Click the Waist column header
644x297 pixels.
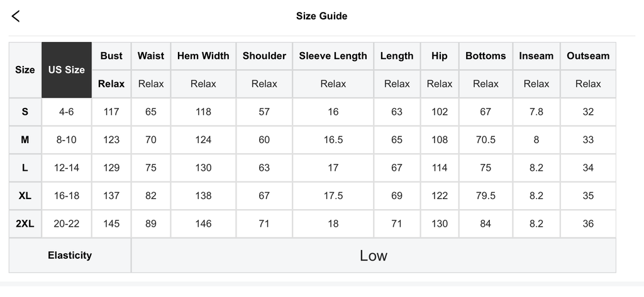coord(151,56)
